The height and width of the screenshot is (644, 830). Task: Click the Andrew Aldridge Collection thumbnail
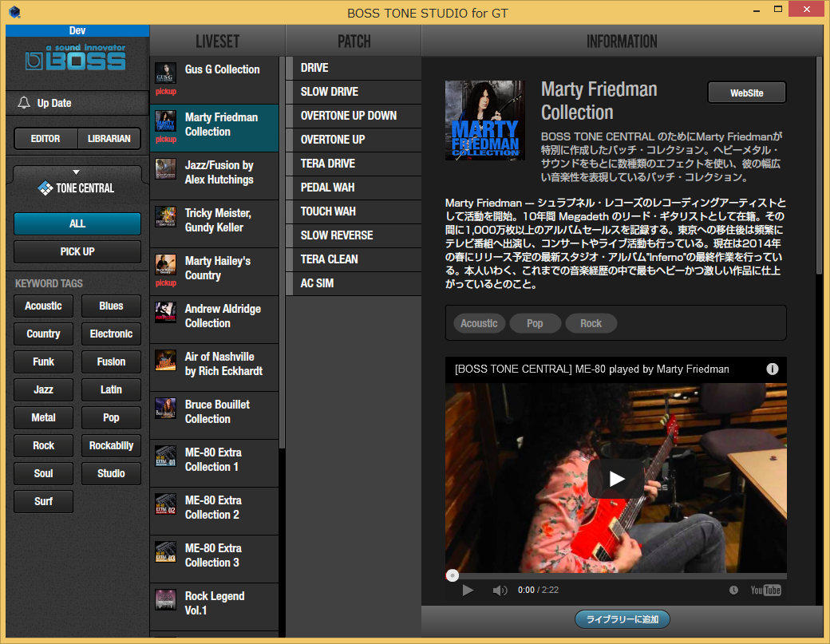[x=166, y=312]
